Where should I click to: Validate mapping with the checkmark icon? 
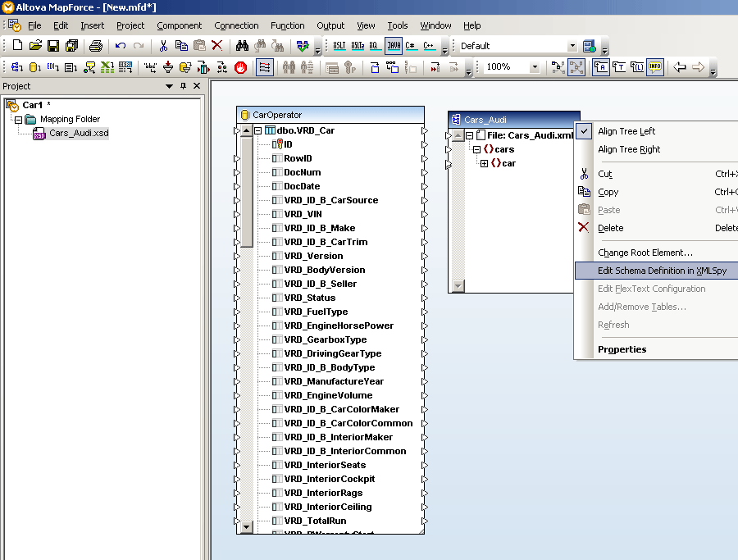click(x=303, y=46)
